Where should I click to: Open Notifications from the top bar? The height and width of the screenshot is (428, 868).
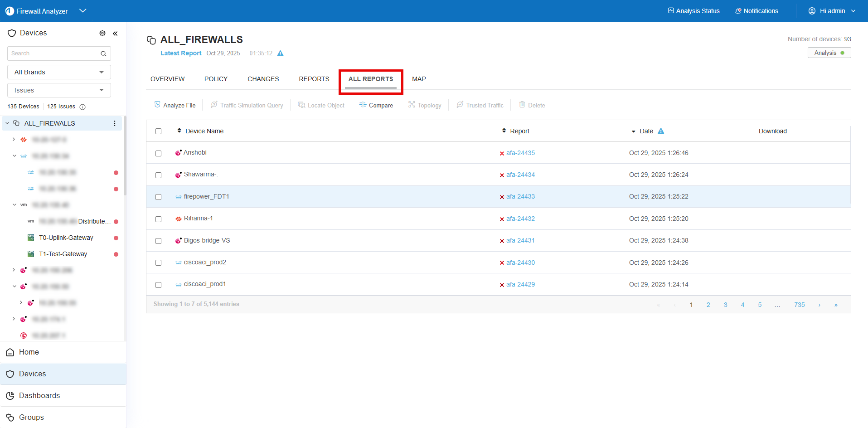[x=756, y=11]
